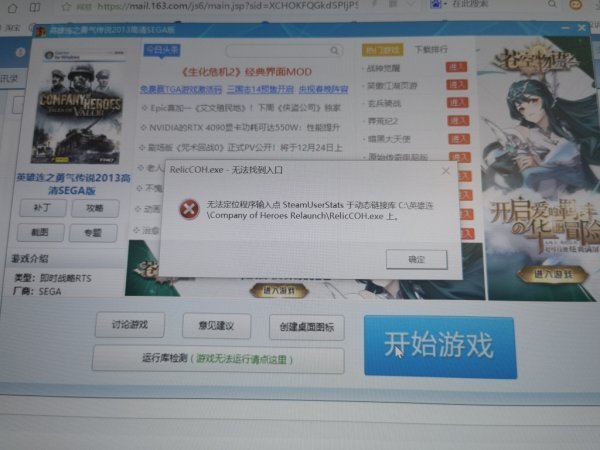Open the 截图 screenshots button
Image resolution: width=600 pixels, height=450 pixels.
coord(41,232)
